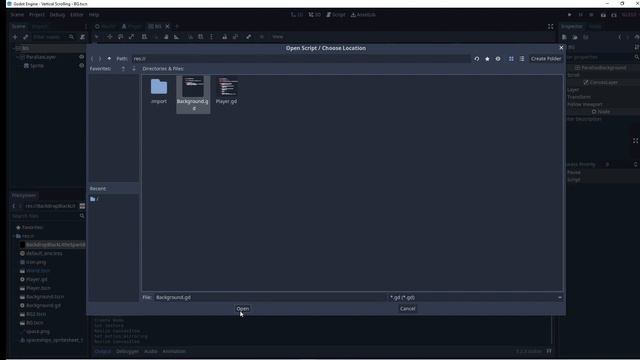Switch file dialog to thumbnail grid view
This screenshot has height=360, width=640.
click(x=511, y=59)
